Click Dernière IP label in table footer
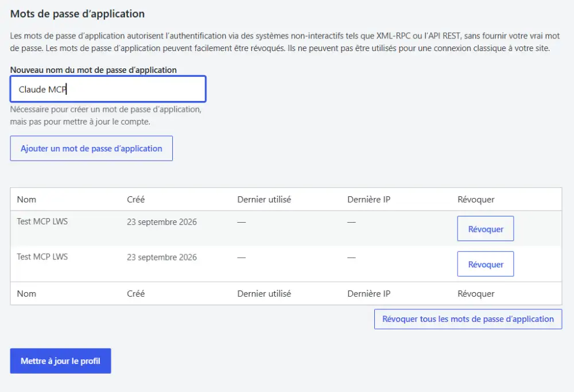Viewport: 574px width, 392px height. [369, 293]
